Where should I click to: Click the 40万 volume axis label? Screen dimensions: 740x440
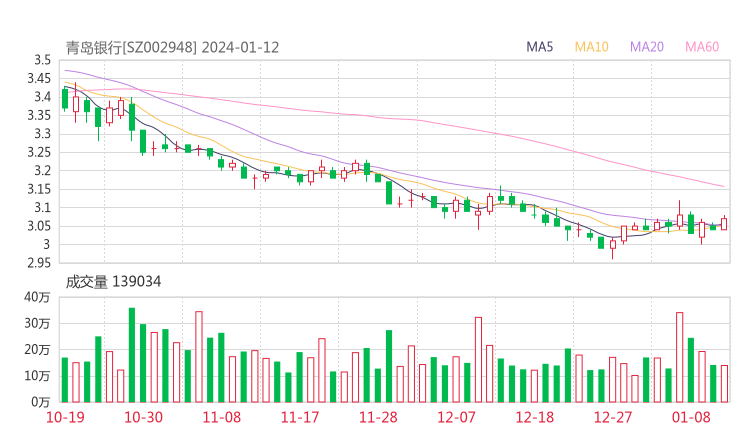pyautogui.click(x=37, y=297)
